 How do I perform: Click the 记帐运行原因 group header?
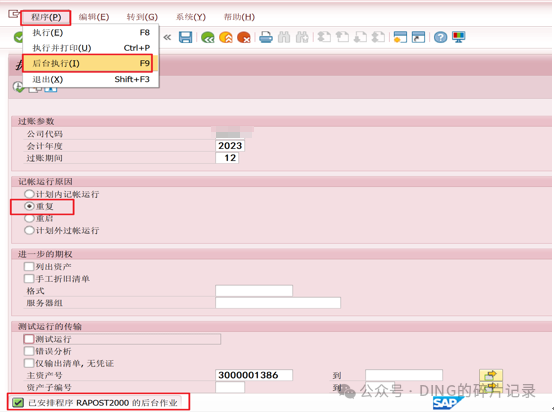45,182
